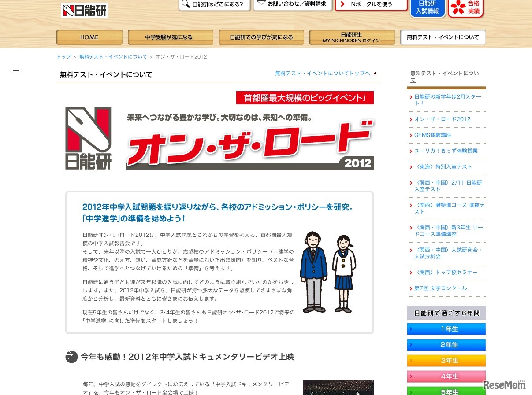532x395 pixels.
Task: Click トップ in the breadcrumb trail
Action: tap(63, 56)
